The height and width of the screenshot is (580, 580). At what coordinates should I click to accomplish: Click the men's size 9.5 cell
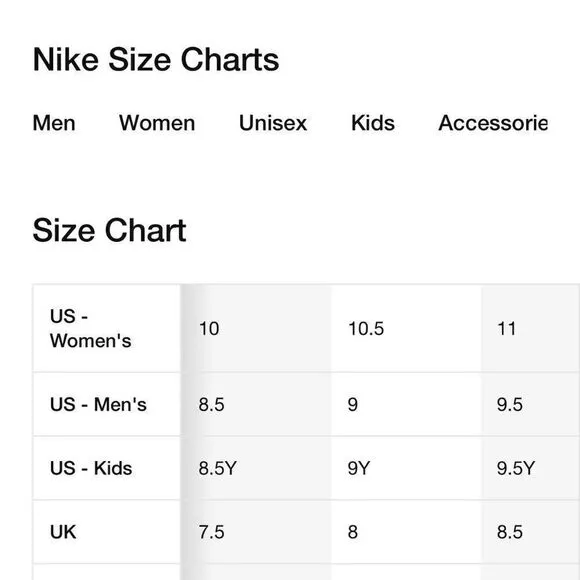pos(530,404)
